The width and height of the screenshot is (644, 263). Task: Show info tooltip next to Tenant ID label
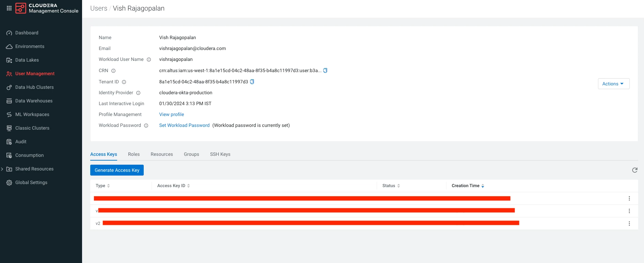(x=124, y=82)
